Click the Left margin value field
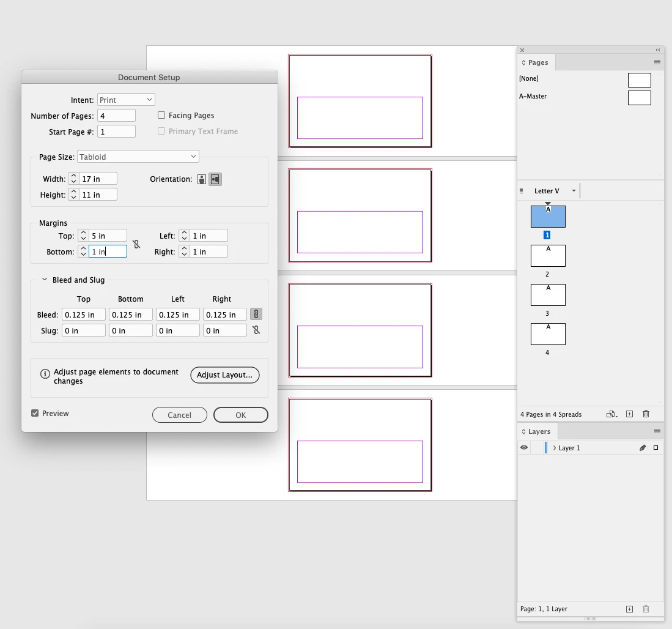Viewport: 672px width, 629px height. click(209, 236)
